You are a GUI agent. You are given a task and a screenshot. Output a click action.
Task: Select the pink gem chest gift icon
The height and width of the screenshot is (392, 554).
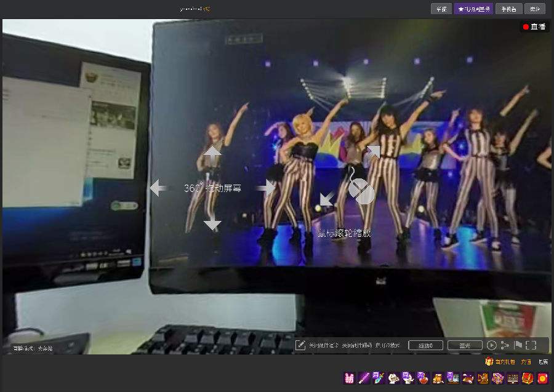click(497, 378)
